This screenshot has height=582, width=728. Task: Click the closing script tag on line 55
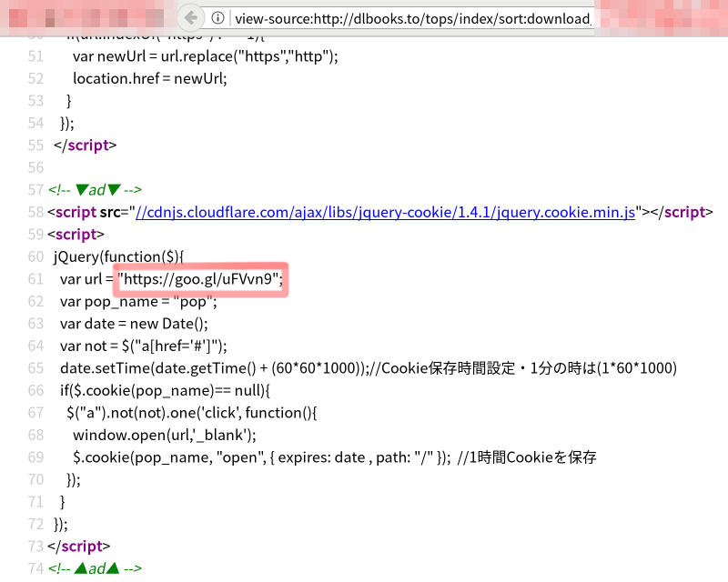click(85, 145)
